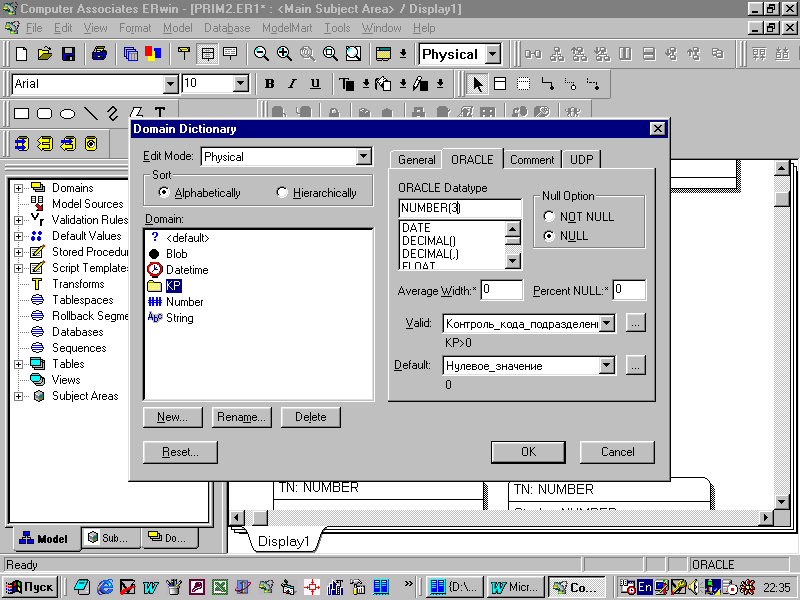
Task: Open default editor with Default ... button
Action: 635,365
